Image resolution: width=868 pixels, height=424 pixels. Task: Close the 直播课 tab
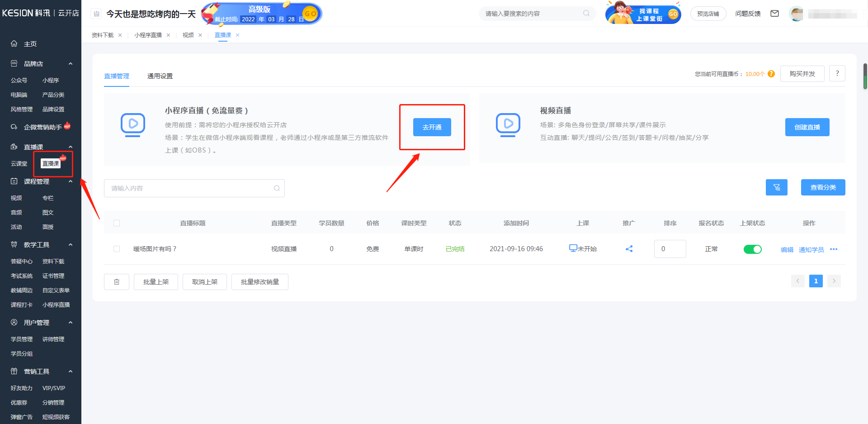(237, 35)
